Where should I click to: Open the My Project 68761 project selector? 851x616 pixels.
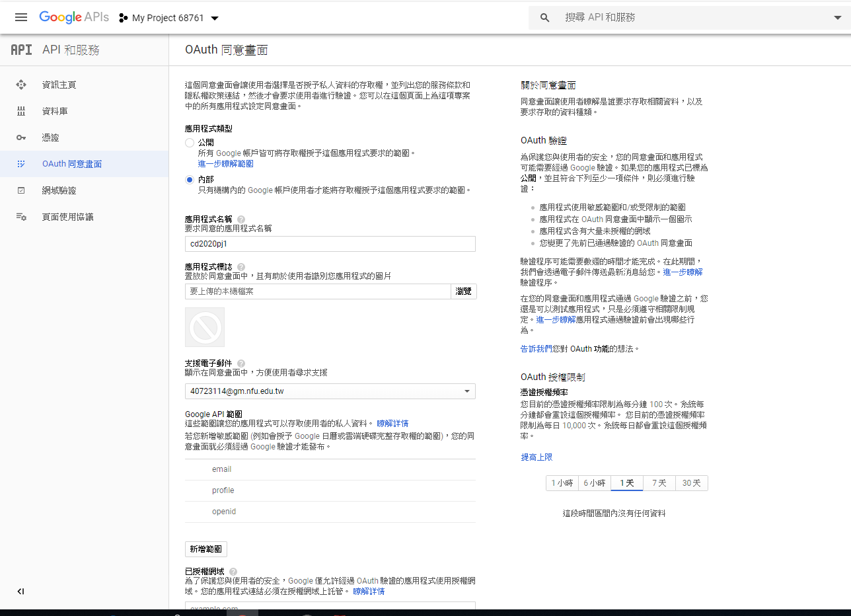pos(168,18)
